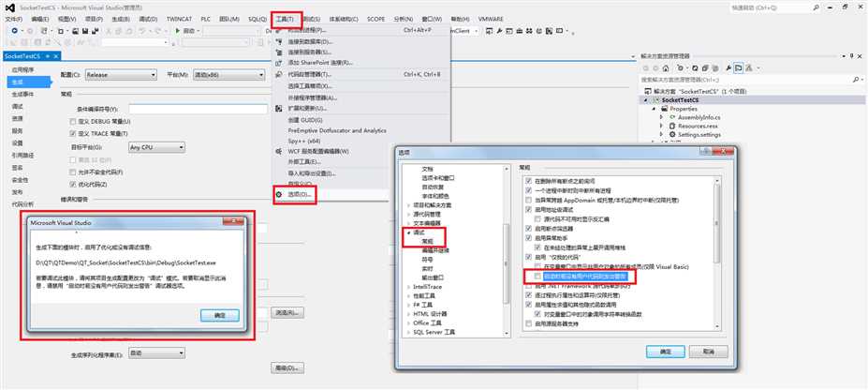
Task: Click the Resources.resx file icon
Action: coord(672,127)
